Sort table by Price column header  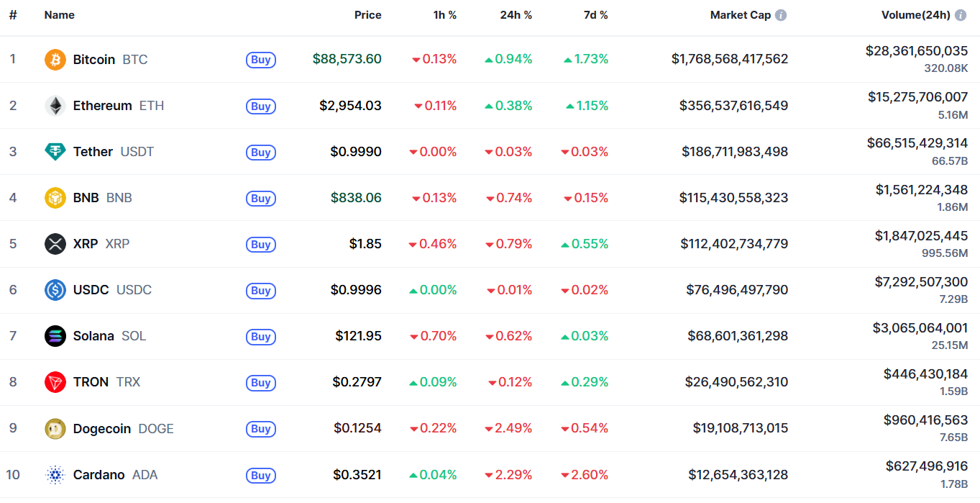coord(368,15)
